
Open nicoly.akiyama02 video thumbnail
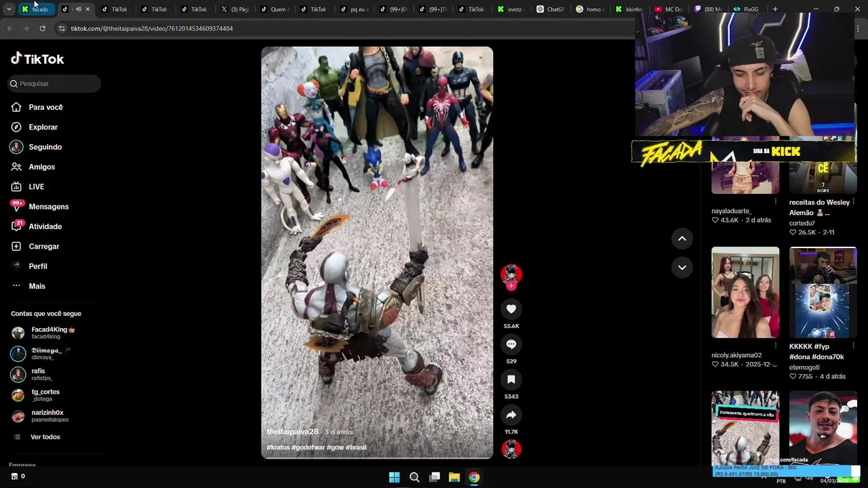click(x=745, y=293)
